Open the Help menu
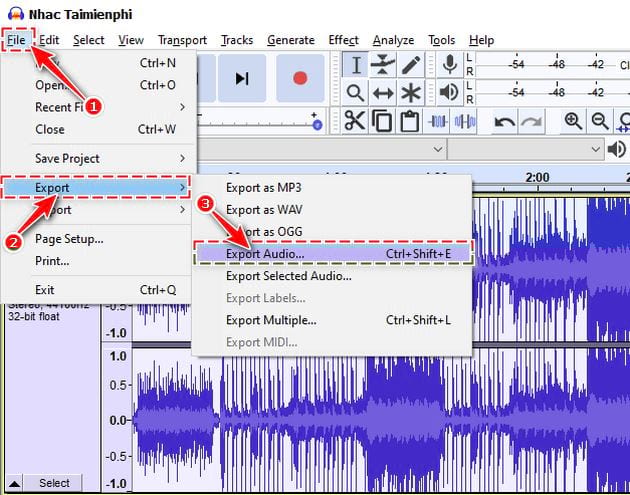Viewport: 630px width, 495px height. [x=481, y=40]
